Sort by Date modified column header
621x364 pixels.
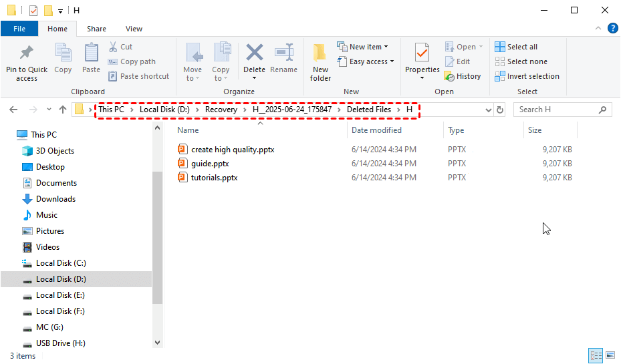pyautogui.click(x=376, y=130)
